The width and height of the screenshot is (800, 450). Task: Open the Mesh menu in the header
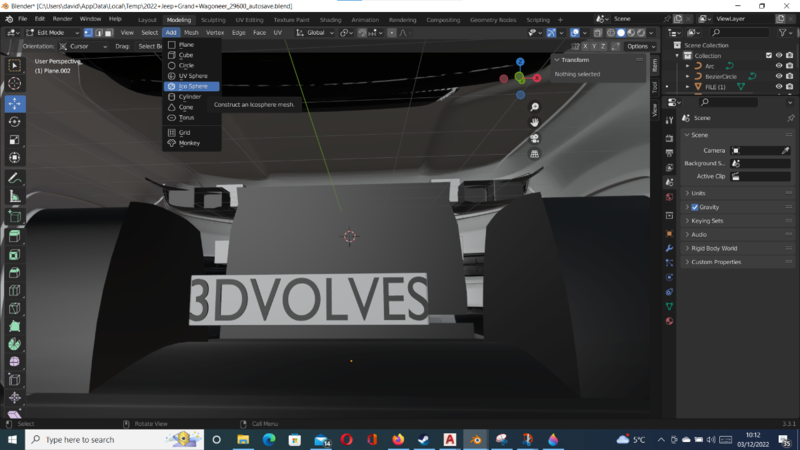point(191,32)
